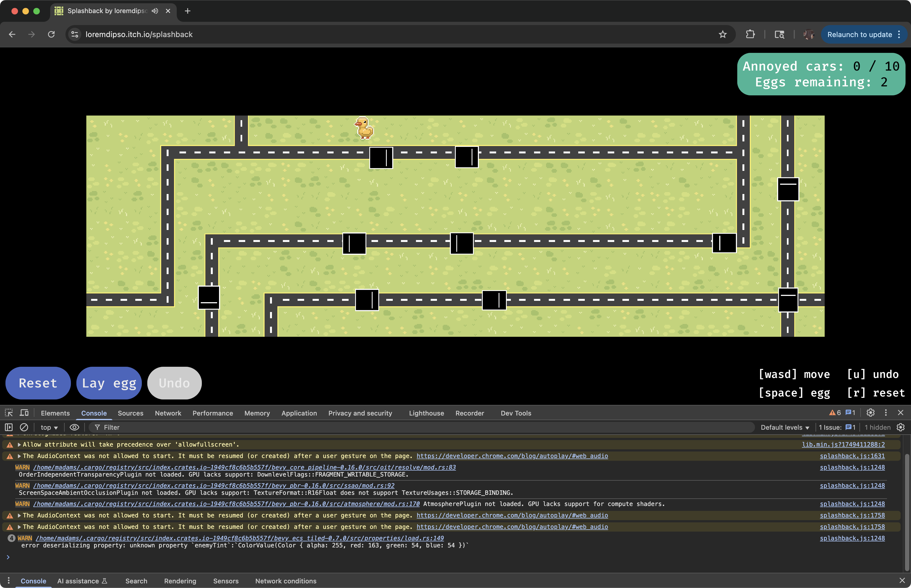Click the tab audio speaker icon
The width and height of the screenshot is (911, 588).
tap(155, 11)
